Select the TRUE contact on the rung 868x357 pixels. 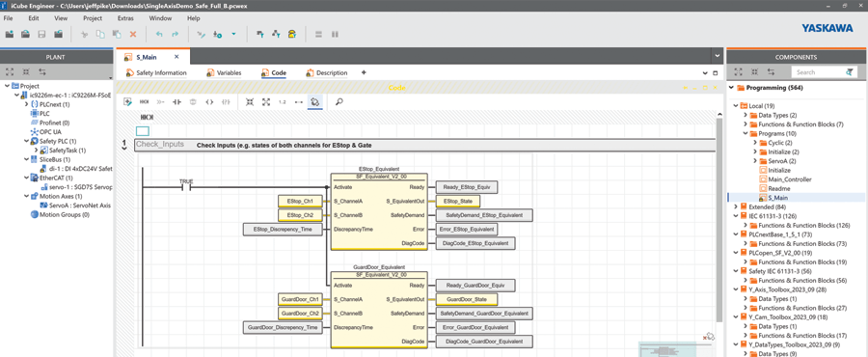[186, 186]
